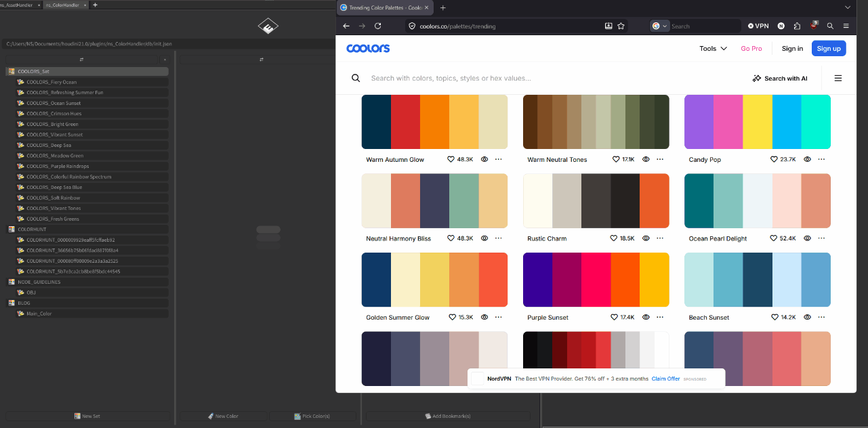
Task: Click the Pick Color(s) button
Action: [312, 416]
